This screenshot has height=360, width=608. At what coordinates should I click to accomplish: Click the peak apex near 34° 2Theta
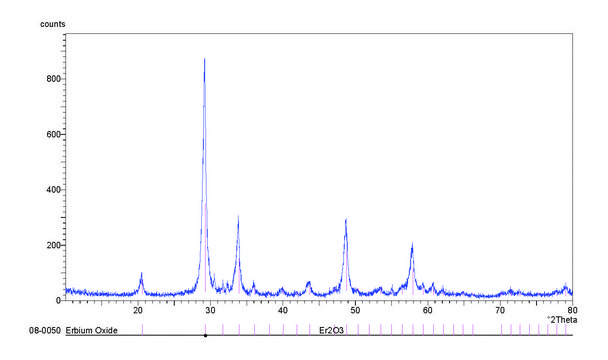click(238, 216)
